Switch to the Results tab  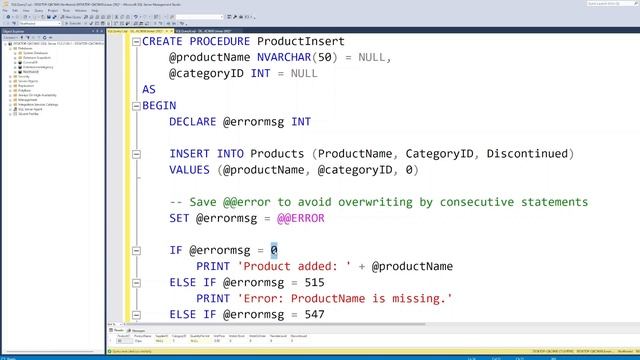pos(116,330)
